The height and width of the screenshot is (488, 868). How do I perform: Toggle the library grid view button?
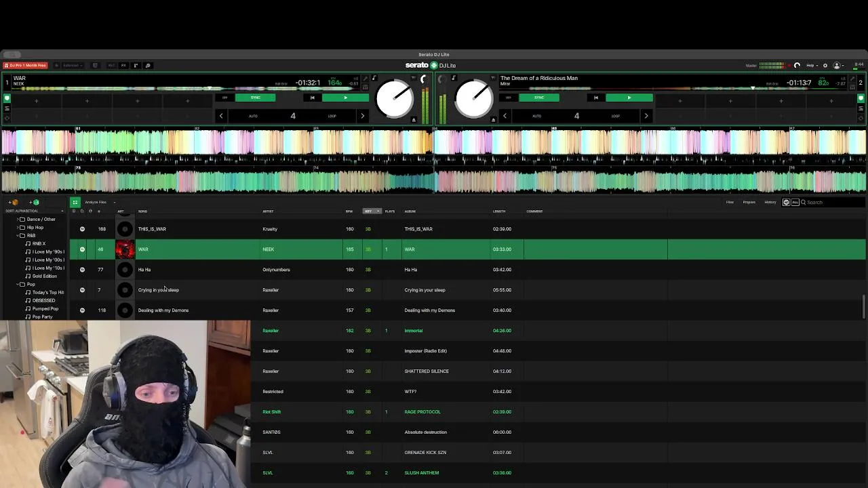(x=75, y=202)
